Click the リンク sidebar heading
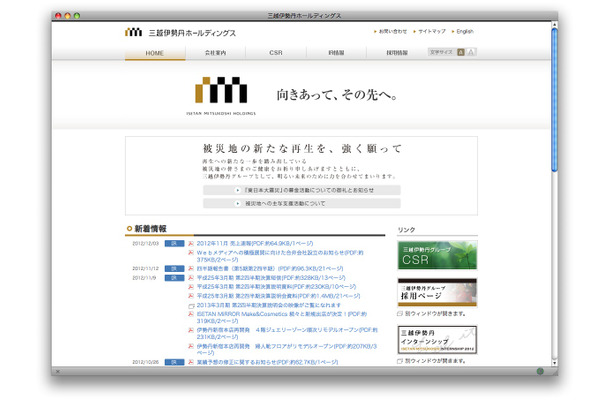610x400 pixels. (x=406, y=230)
